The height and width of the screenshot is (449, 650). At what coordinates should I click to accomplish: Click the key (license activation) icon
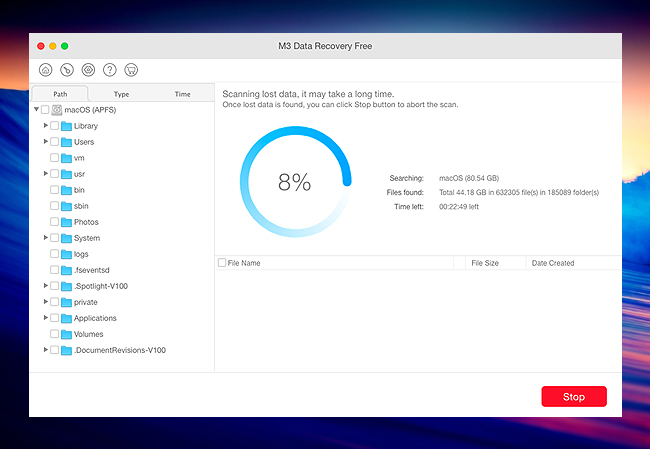pyautogui.click(x=66, y=70)
